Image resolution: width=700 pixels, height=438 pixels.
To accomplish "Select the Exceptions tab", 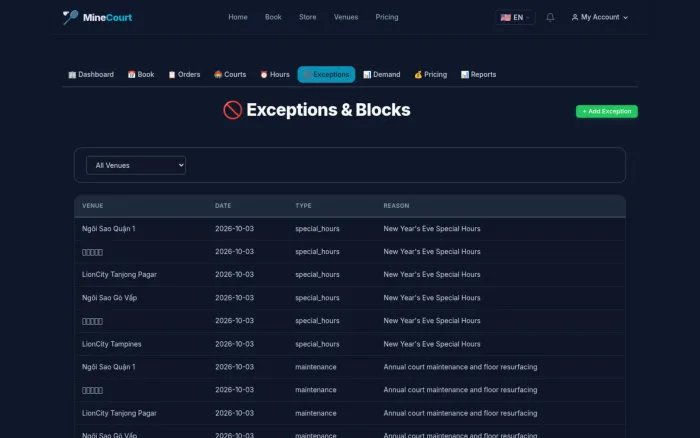I will pos(326,75).
